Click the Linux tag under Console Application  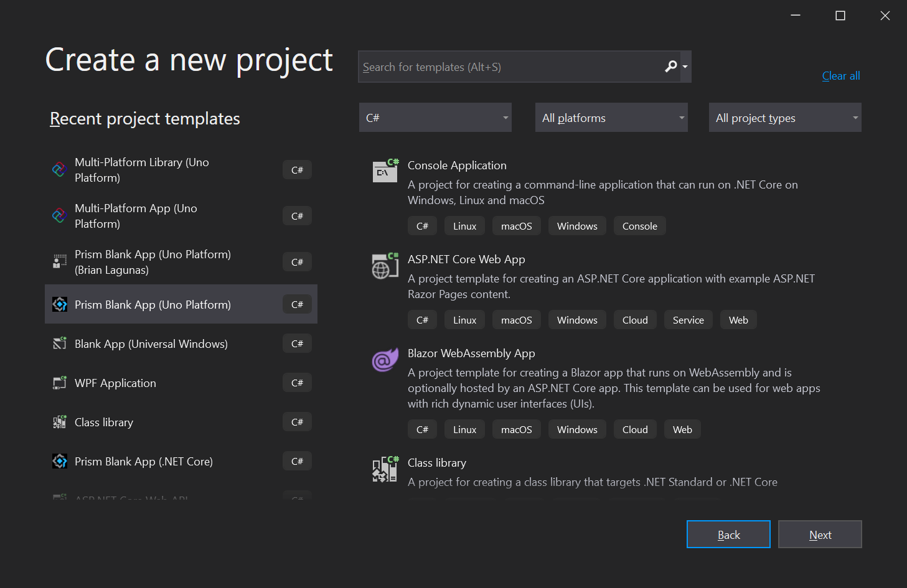[x=464, y=226]
